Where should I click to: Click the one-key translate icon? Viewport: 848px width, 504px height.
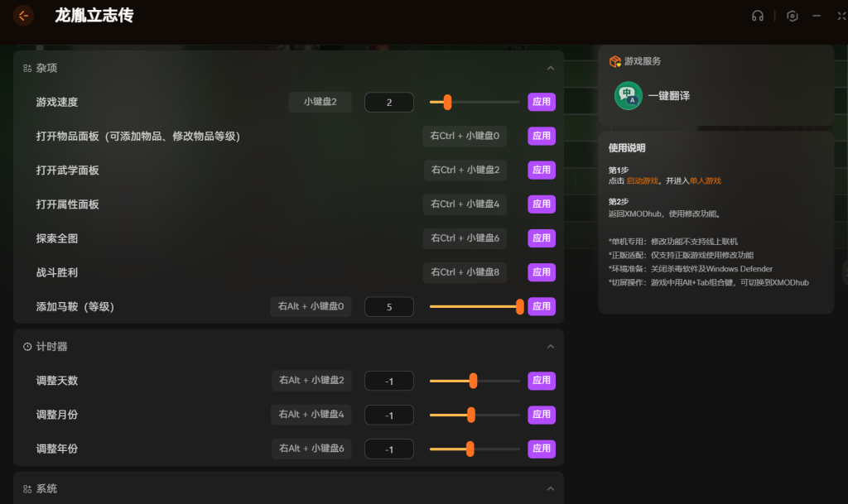tap(628, 96)
